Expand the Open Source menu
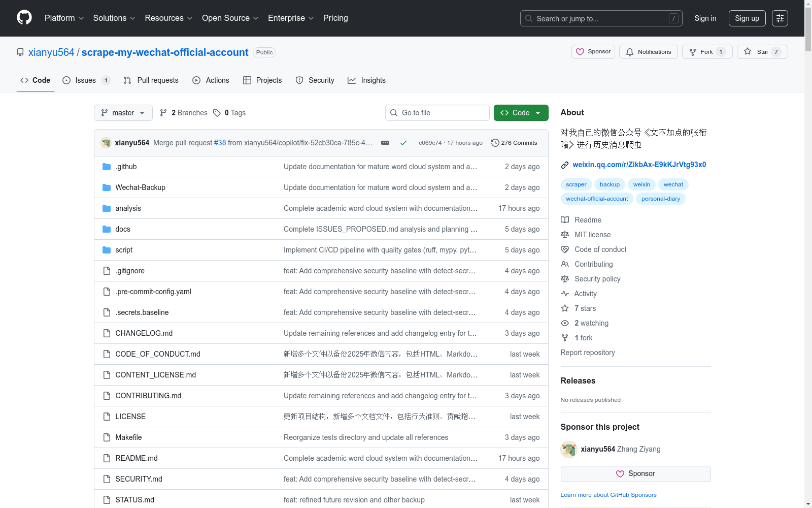 click(x=230, y=18)
